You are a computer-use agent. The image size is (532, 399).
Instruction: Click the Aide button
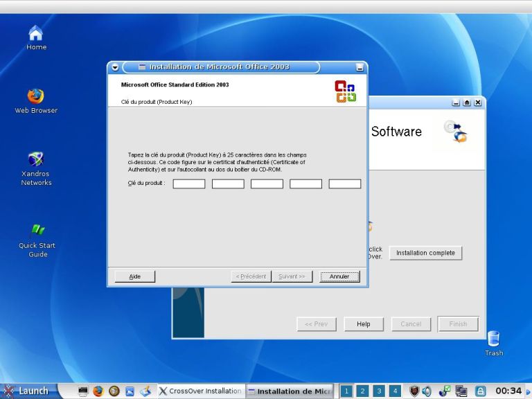[x=134, y=276]
